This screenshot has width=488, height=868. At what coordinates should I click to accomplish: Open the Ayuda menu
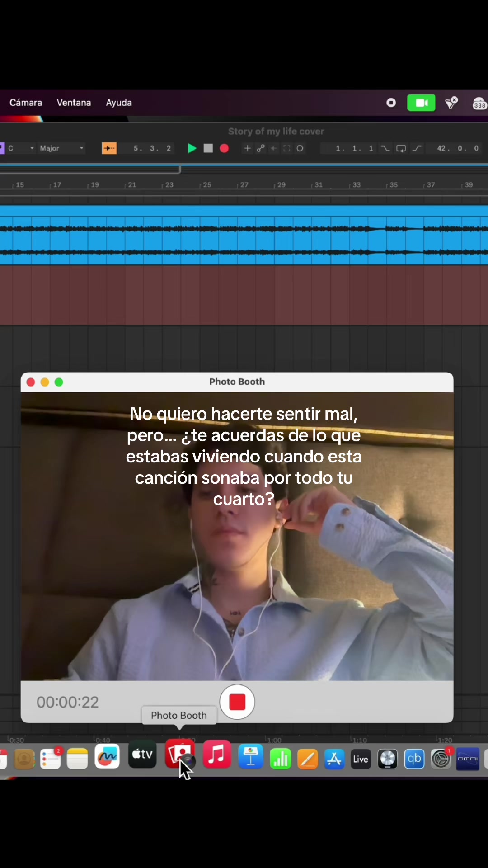(119, 103)
